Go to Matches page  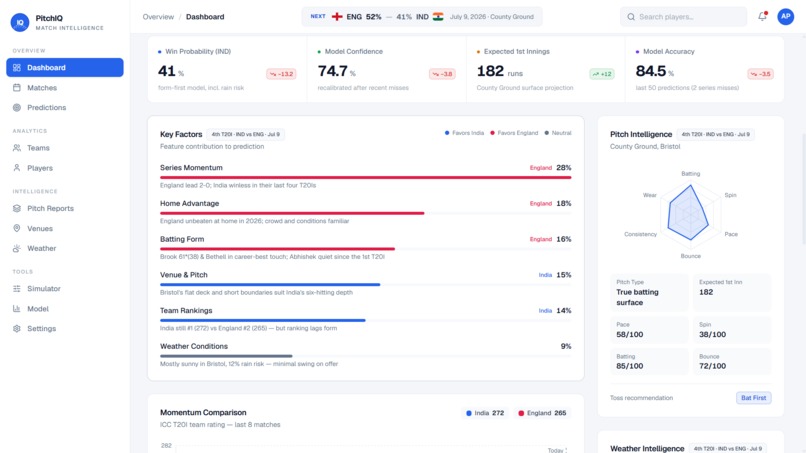pos(65,87)
